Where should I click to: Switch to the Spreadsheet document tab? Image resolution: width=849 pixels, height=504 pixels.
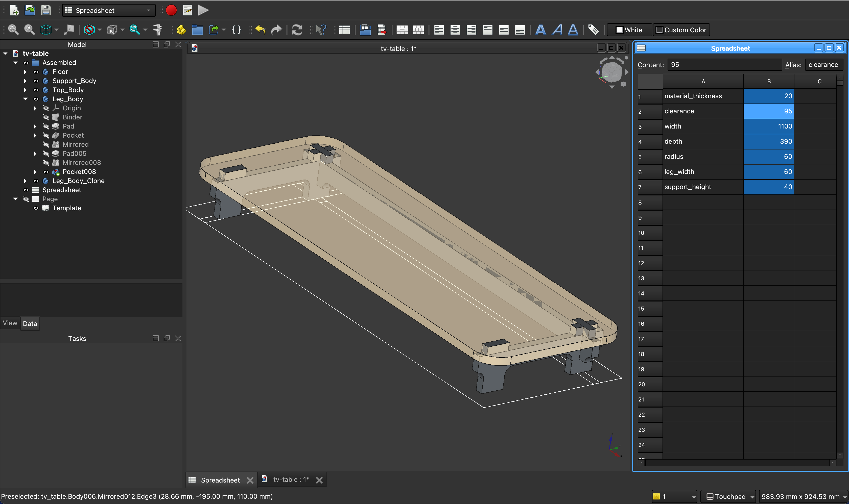220,480
